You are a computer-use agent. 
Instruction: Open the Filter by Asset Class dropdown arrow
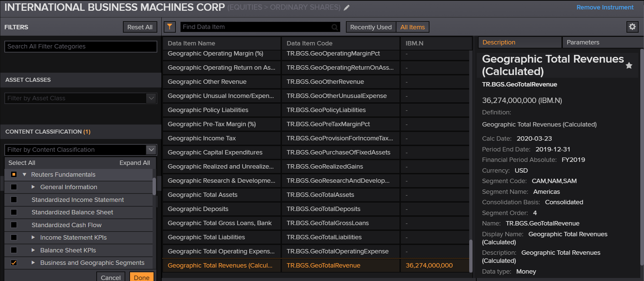point(151,98)
